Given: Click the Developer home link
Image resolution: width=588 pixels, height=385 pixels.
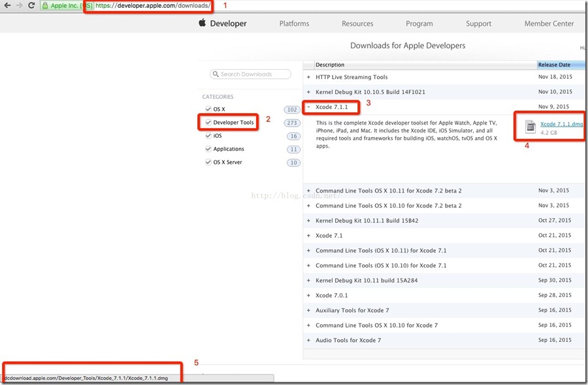Looking at the screenshot, I should coord(228,23).
